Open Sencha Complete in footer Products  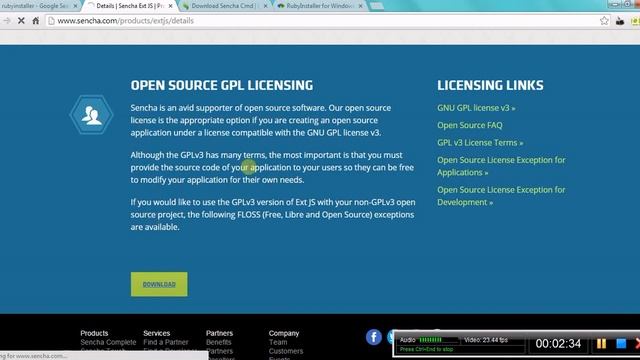pos(108,342)
